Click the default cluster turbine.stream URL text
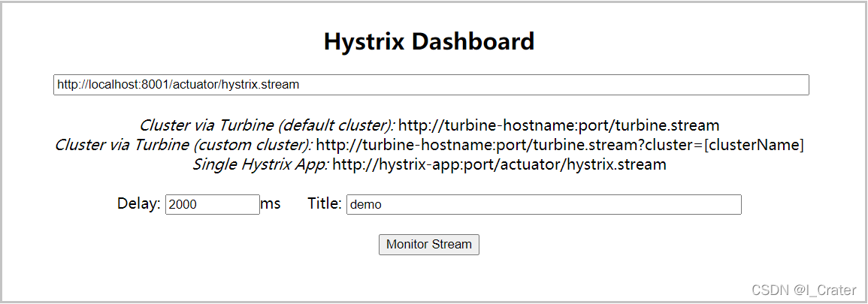 558,125
